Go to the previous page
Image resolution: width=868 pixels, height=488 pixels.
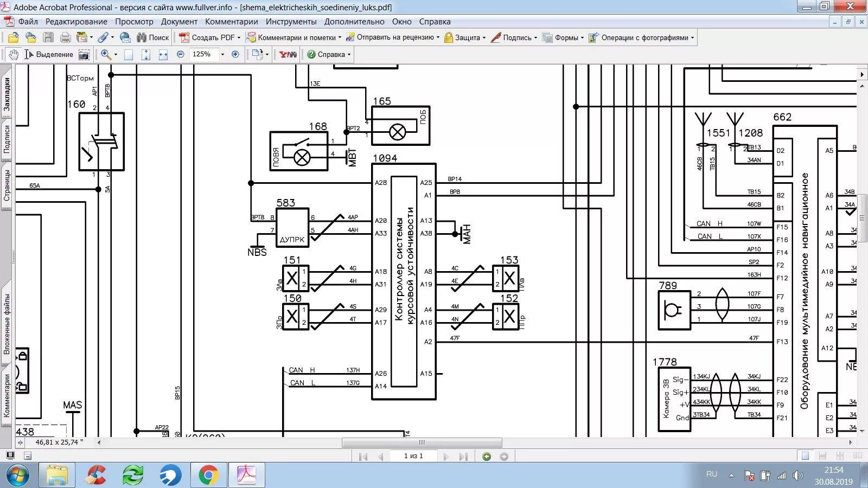(x=380, y=457)
